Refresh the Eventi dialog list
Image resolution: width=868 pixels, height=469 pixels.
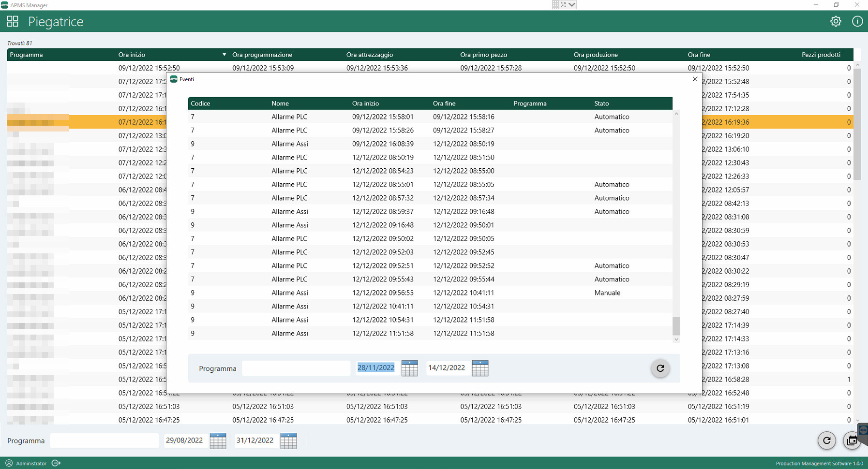660,368
